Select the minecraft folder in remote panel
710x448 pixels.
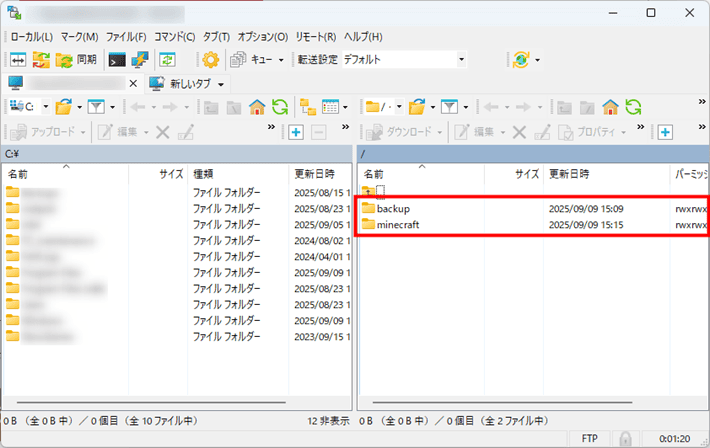398,225
